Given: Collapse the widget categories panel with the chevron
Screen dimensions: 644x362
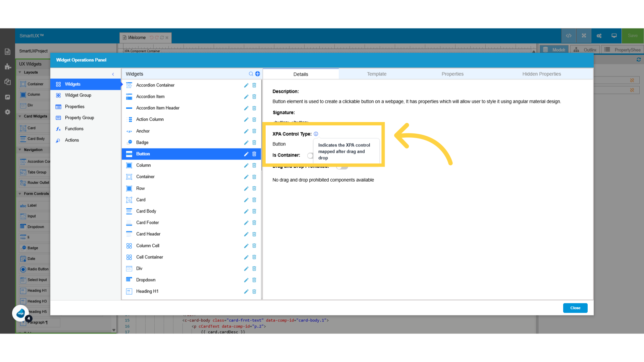Looking at the screenshot, I should [113, 74].
